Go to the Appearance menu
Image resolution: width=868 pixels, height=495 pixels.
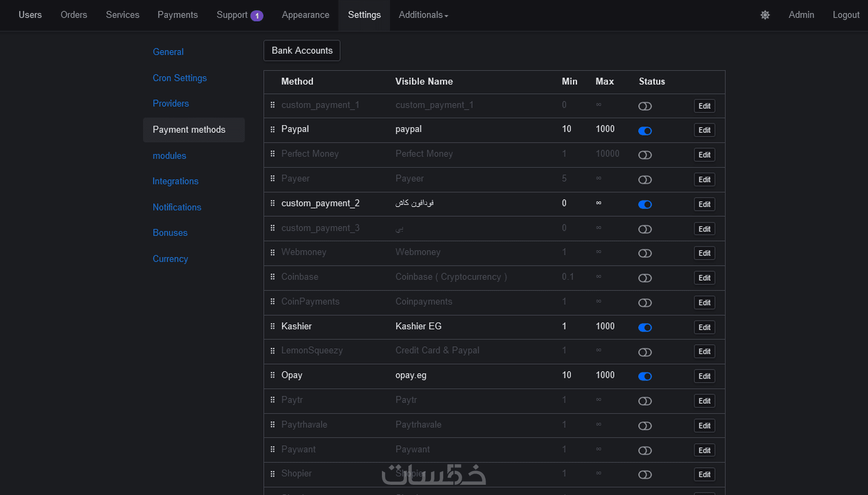coord(305,15)
